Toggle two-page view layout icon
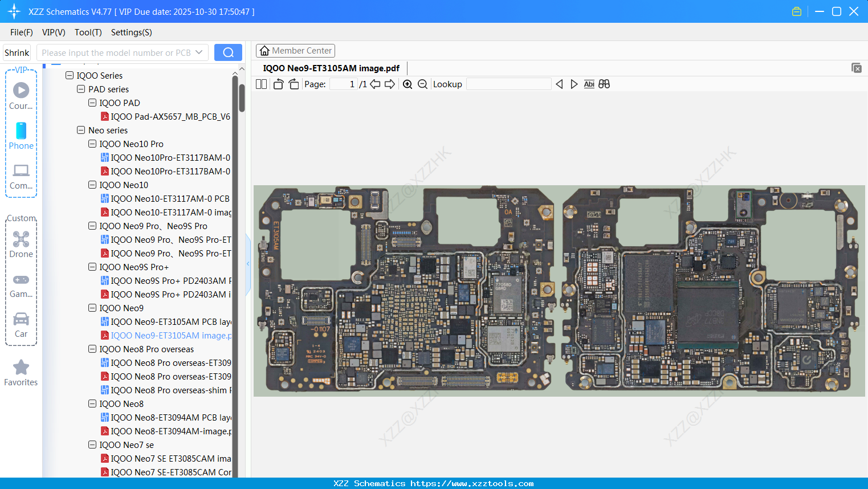Image resolution: width=868 pixels, height=489 pixels. (x=261, y=84)
